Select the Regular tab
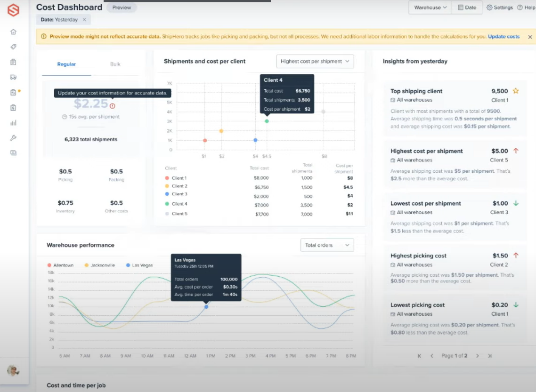 point(66,64)
